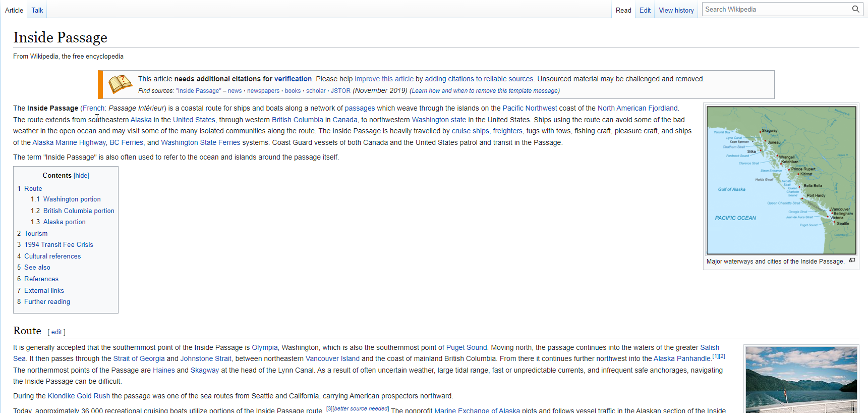Jump to 1994 Transit Fee Crisis section

tap(59, 245)
